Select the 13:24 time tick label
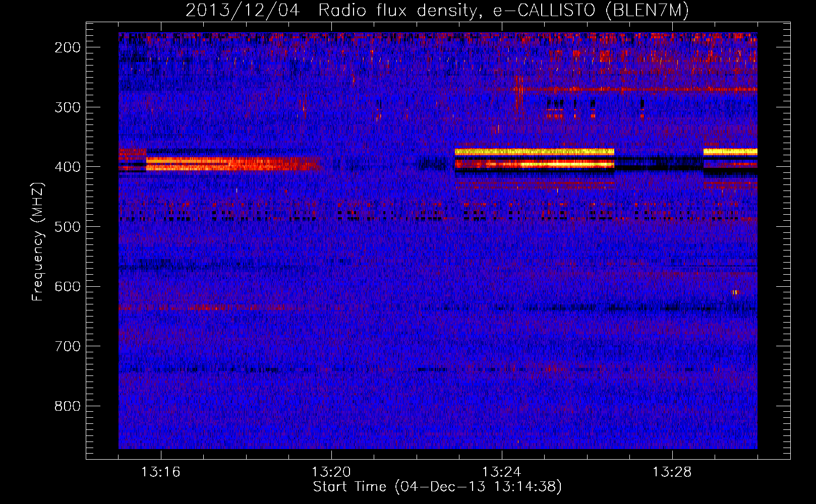Viewport: 816px width, 504px height. point(502,472)
